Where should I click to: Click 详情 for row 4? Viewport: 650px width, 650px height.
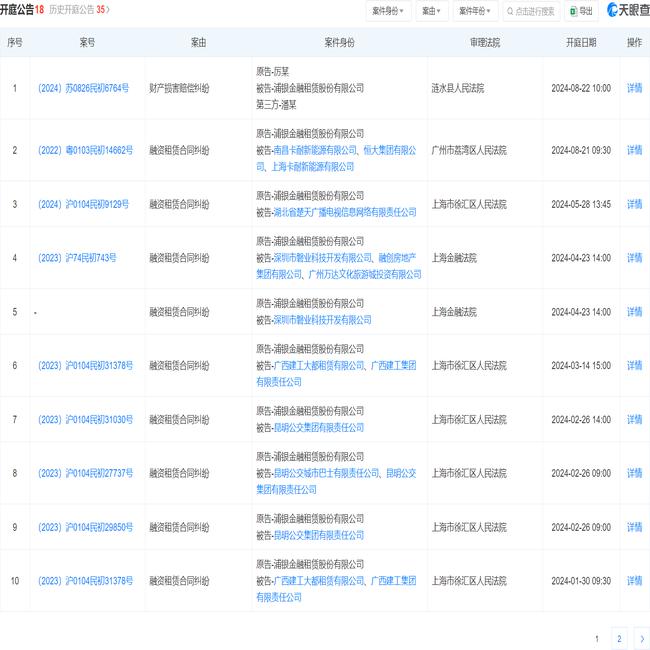634,258
